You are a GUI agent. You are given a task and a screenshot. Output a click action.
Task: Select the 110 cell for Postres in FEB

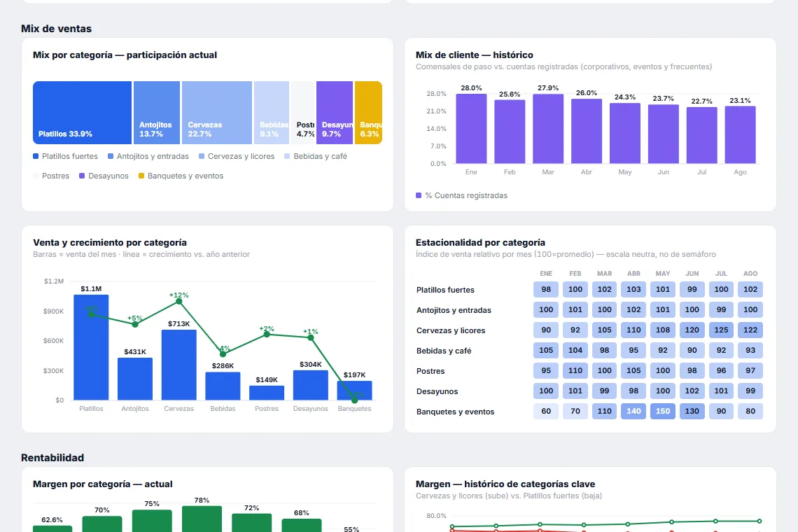tap(575, 370)
